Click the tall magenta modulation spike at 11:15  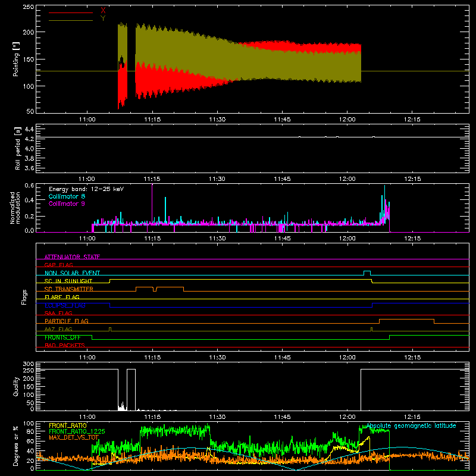(152, 203)
